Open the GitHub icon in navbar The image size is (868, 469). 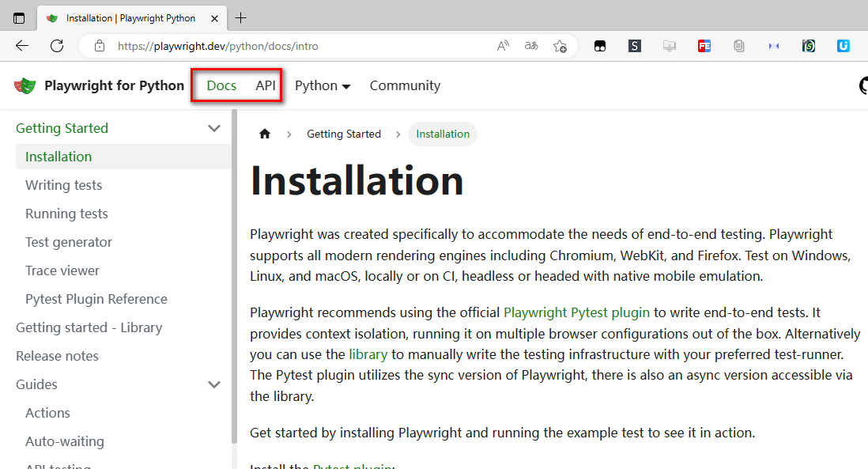[863, 86]
